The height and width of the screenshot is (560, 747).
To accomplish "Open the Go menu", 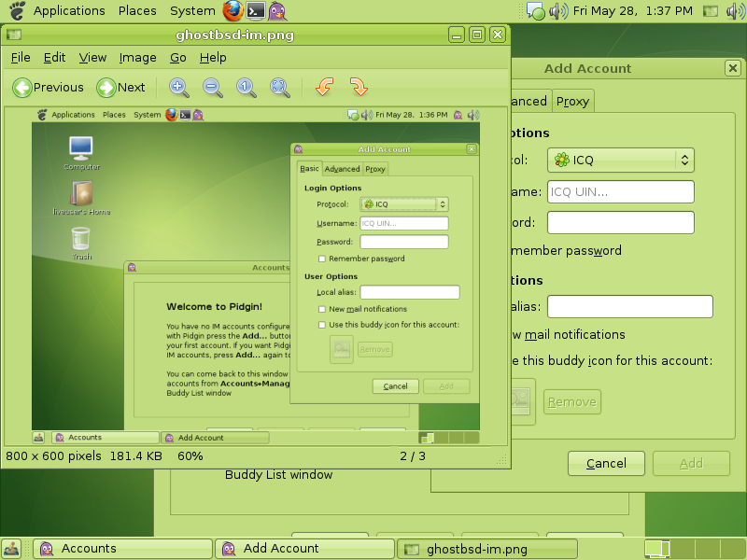I will point(178,58).
